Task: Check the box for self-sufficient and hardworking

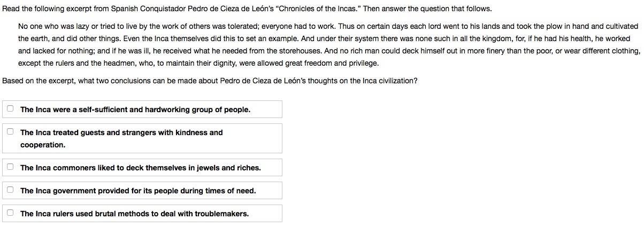Action: pyautogui.click(x=10, y=108)
